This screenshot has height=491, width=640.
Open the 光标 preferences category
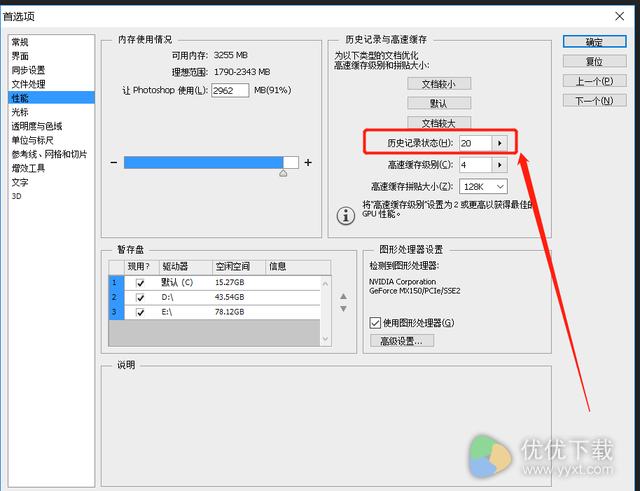(x=20, y=112)
